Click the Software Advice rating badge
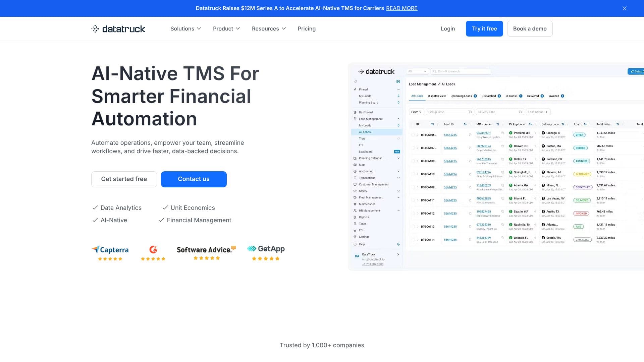The image size is (644, 362). coord(206,252)
